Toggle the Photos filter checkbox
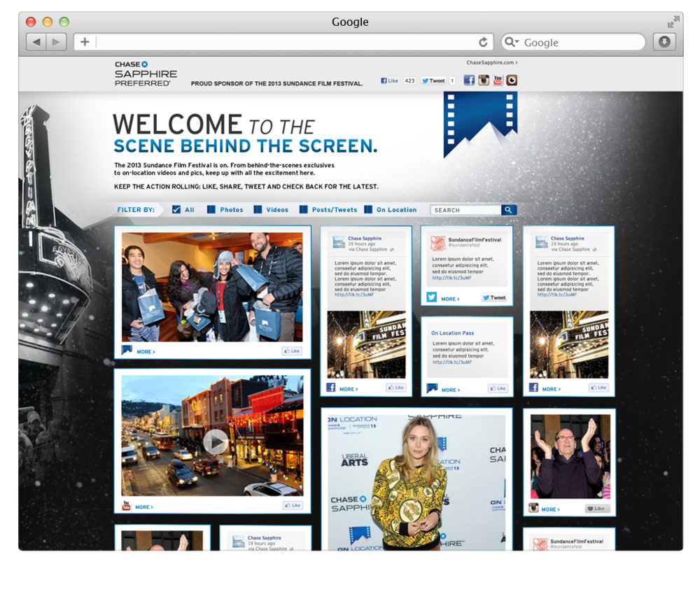The width and height of the screenshot is (700, 613). [x=211, y=210]
